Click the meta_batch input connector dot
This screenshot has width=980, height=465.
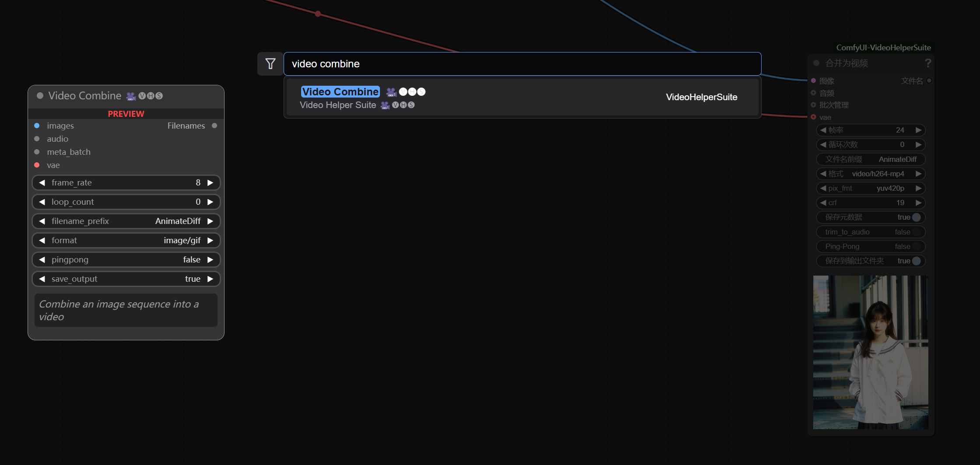[x=37, y=152]
